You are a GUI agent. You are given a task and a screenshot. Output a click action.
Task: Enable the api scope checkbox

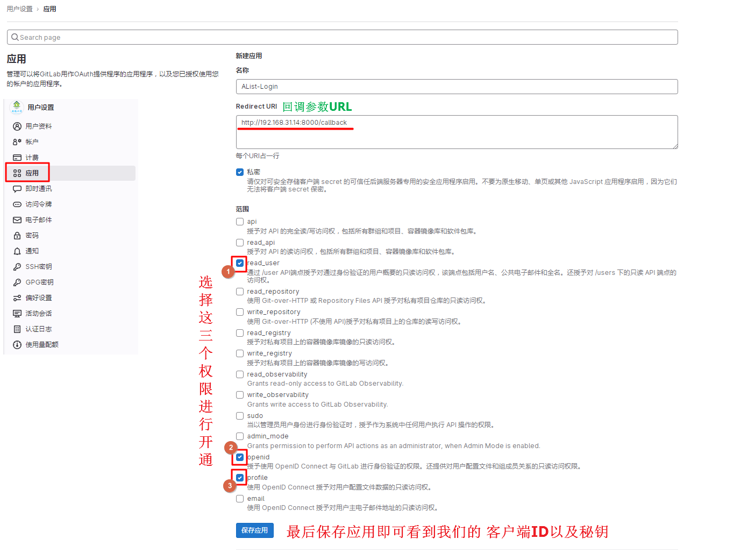(239, 221)
